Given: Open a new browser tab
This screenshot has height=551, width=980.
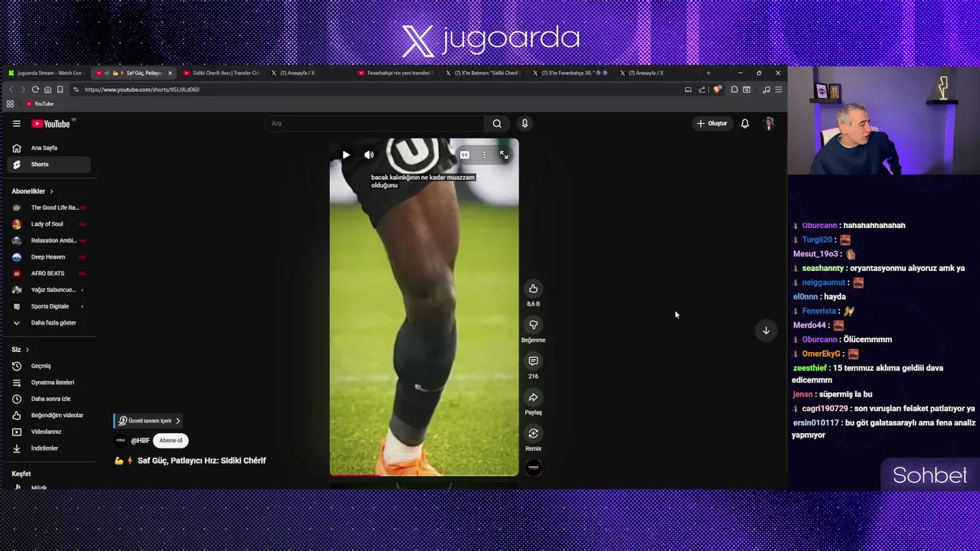Looking at the screenshot, I should click(708, 73).
